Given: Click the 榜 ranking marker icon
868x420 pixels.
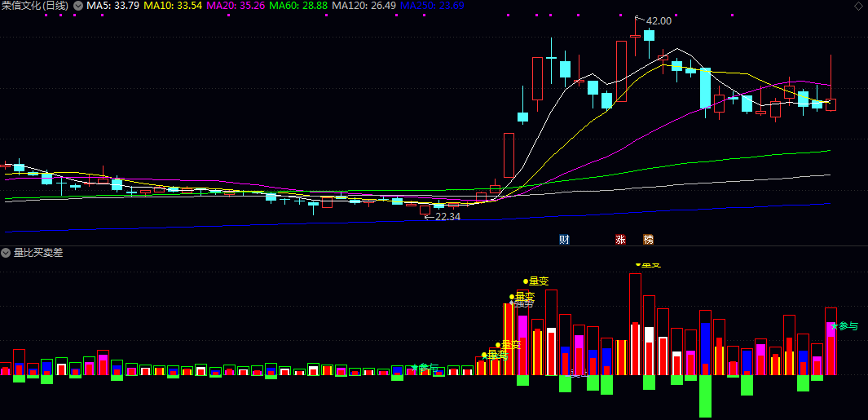Looking at the screenshot, I should [x=648, y=240].
